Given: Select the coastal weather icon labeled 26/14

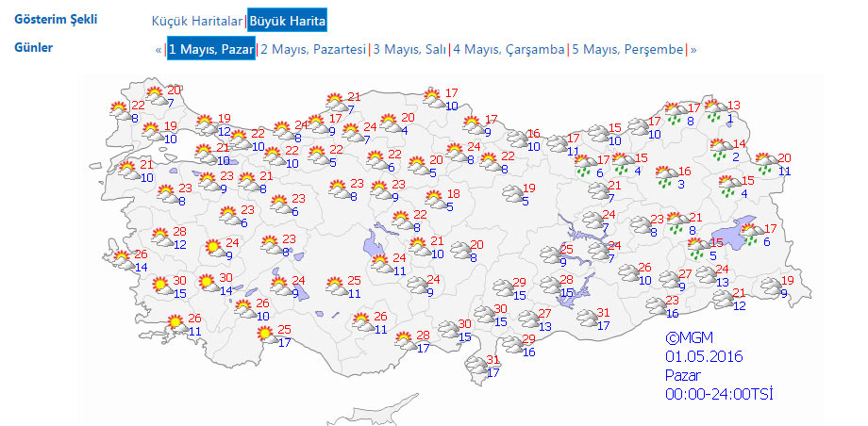Looking at the screenshot, I should (x=124, y=260).
